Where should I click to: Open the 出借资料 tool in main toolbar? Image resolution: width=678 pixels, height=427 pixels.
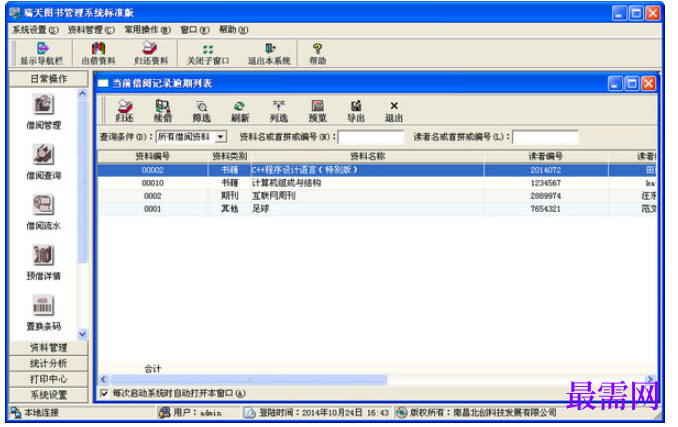click(99, 48)
